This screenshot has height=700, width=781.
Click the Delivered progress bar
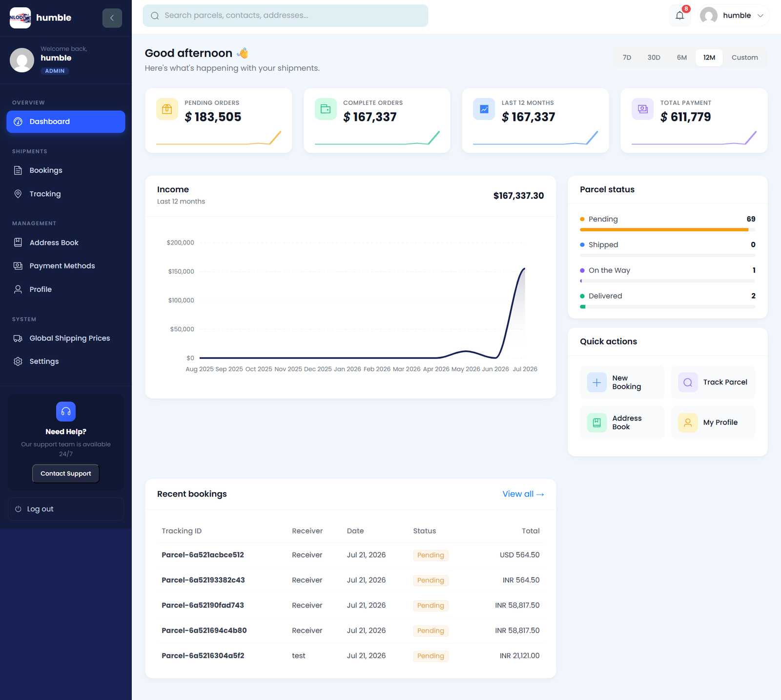point(667,307)
